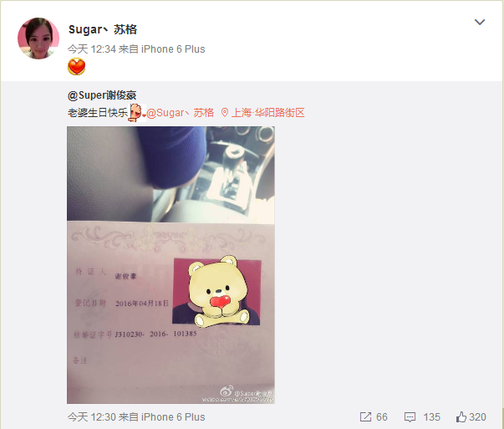The width and height of the screenshot is (504, 429).
Task: Click the @Sugar、苏格 mention in repost
Action: click(x=180, y=113)
